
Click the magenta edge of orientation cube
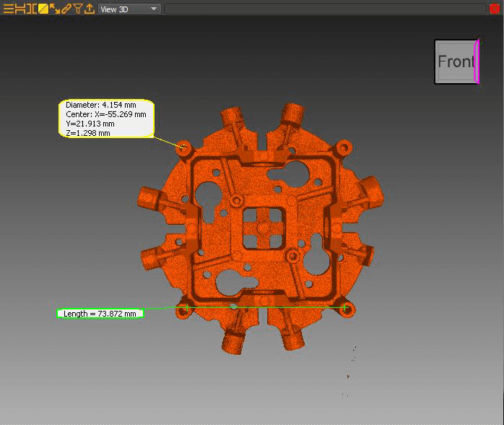point(477,61)
